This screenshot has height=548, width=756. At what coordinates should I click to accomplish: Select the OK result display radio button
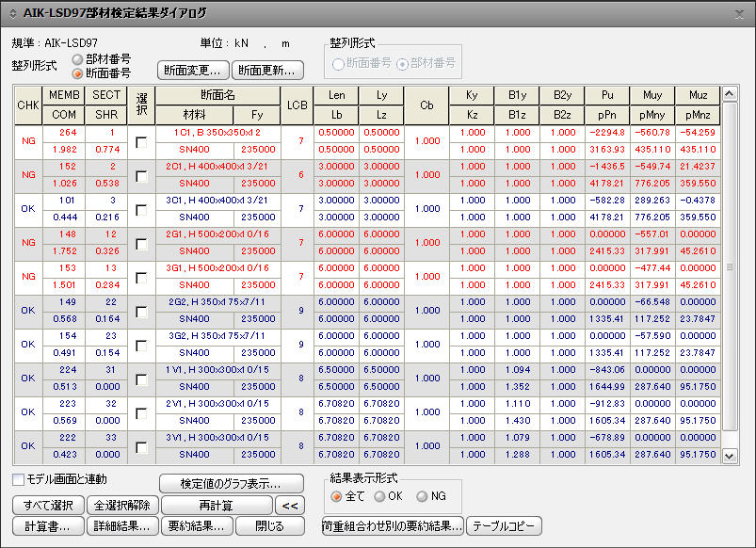click(379, 496)
